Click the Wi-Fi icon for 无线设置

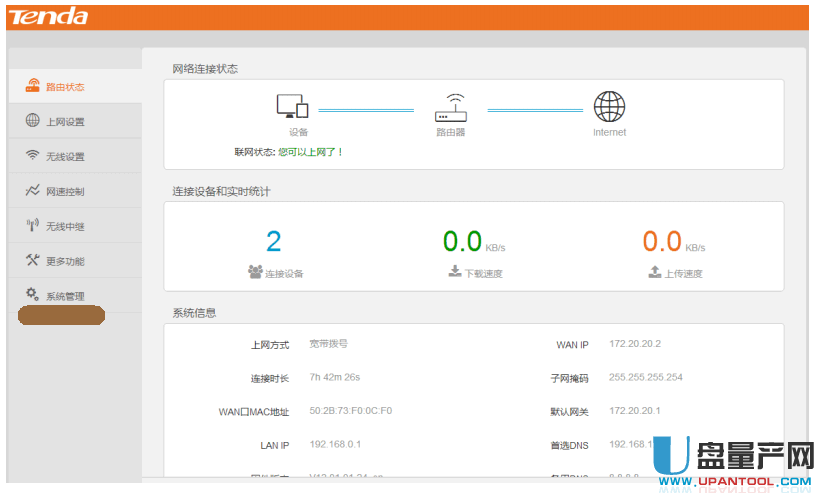click(33, 156)
